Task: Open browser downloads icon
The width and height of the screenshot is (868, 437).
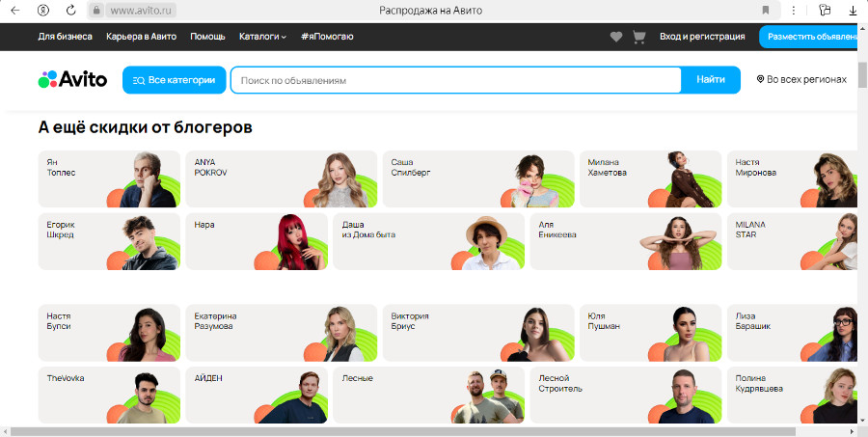Action: (x=853, y=11)
